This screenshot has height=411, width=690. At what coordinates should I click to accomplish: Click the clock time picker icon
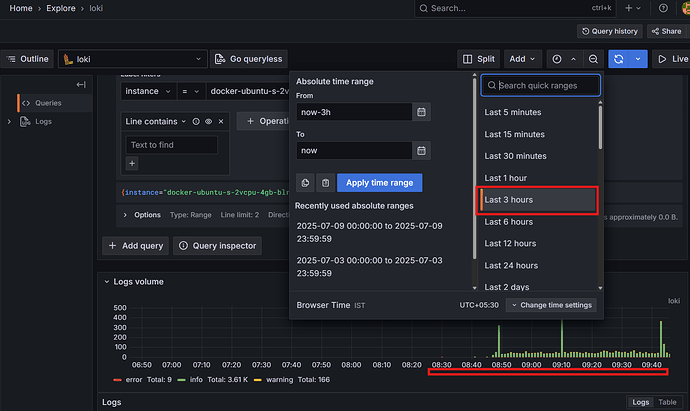click(x=557, y=59)
